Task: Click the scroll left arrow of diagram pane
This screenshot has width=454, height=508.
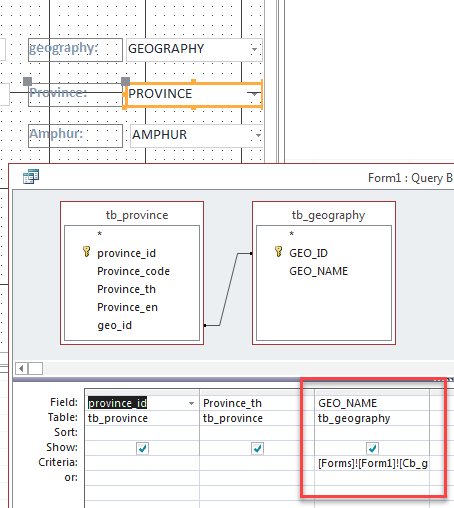Action: click(x=22, y=368)
